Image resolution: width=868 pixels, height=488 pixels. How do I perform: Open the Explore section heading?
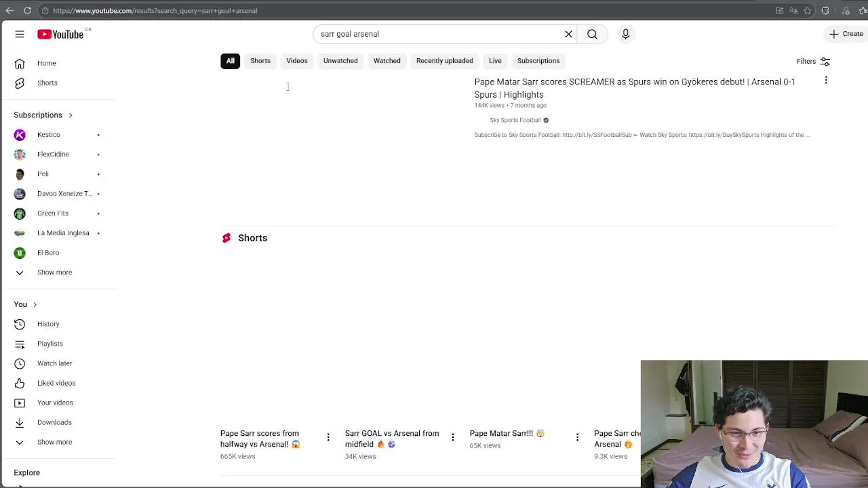pyautogui.click(x=27, y=472)
